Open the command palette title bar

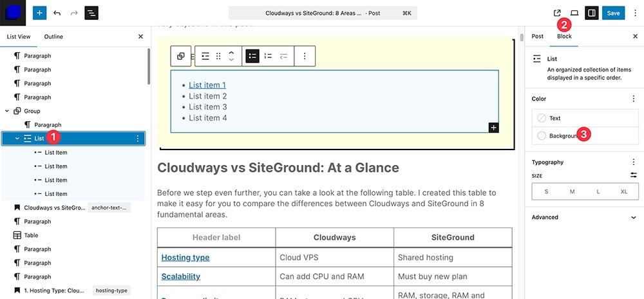click(x=323, y=13)
